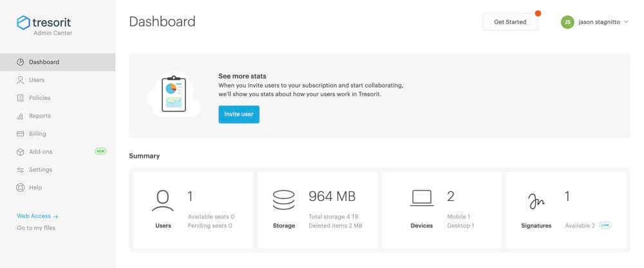Click the Storage database stack icon
This screenshot has height=268, width=644.
(284, 200)
